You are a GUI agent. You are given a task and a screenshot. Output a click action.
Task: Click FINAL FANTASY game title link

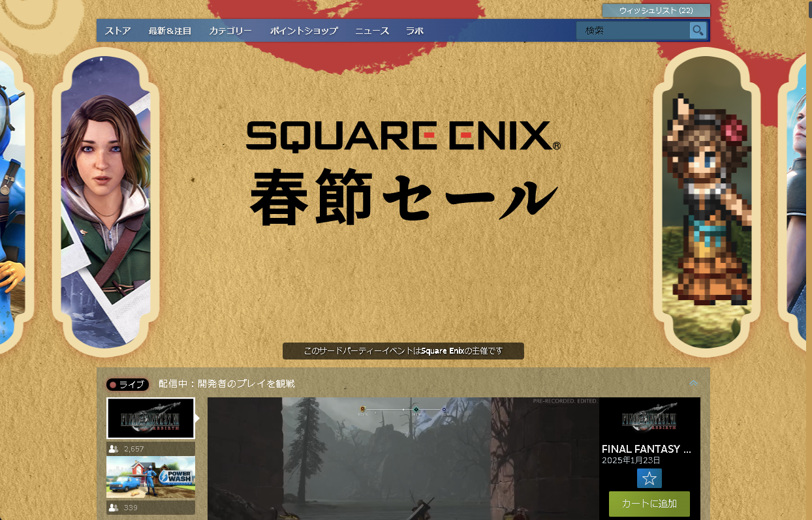tap(646, 450)
